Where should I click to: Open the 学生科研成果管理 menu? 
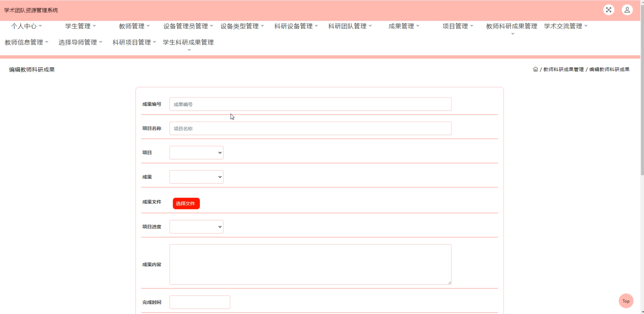click(188, 42)
